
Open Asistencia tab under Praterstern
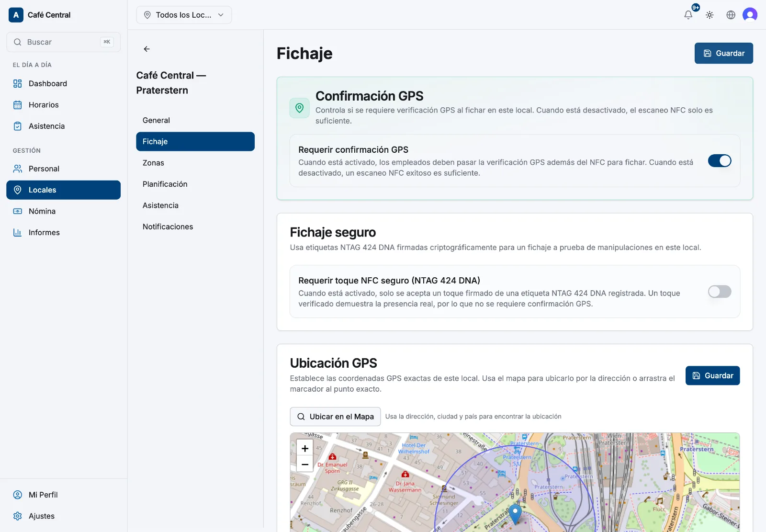point(195,205)
